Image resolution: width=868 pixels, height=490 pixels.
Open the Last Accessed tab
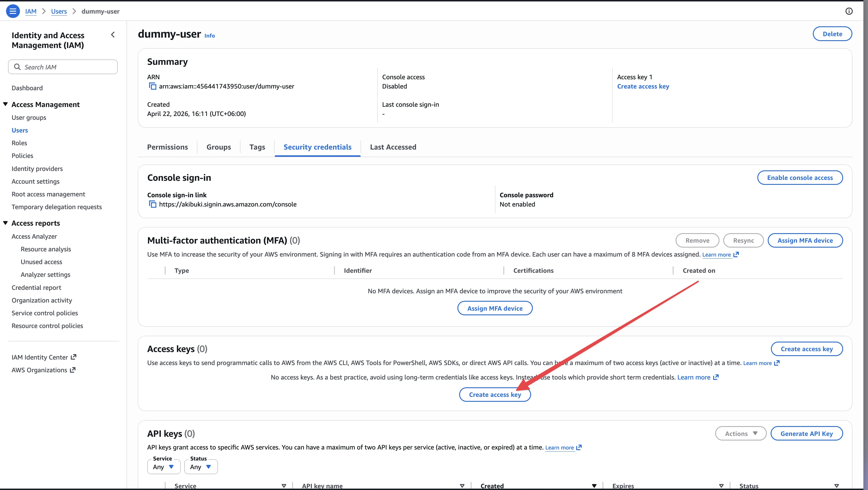pos(393,147)
